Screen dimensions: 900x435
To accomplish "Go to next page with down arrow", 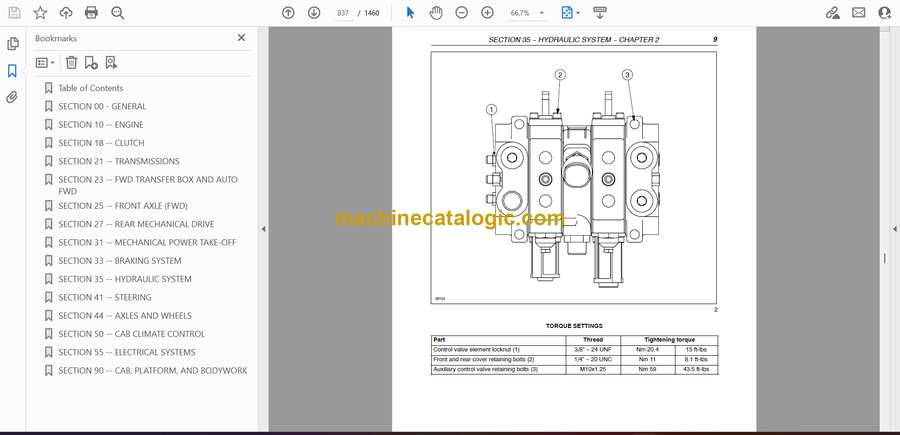I will pyautogui.click(x=314, y=13).
